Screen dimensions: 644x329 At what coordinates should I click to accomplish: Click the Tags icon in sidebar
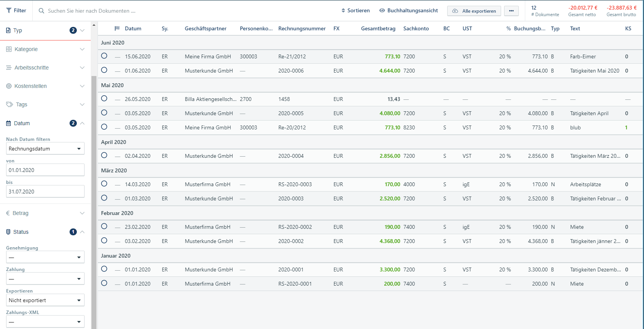(x=10, y=104)
